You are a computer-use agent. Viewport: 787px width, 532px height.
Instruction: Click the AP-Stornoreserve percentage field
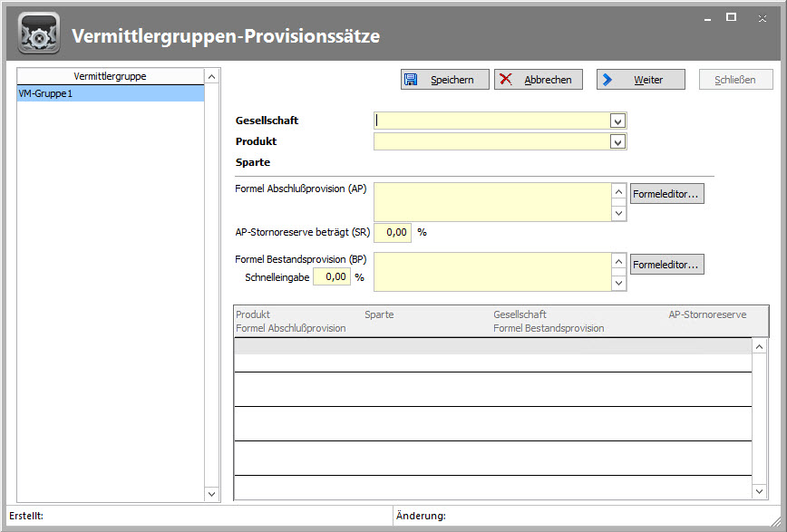tap(393, 232)
